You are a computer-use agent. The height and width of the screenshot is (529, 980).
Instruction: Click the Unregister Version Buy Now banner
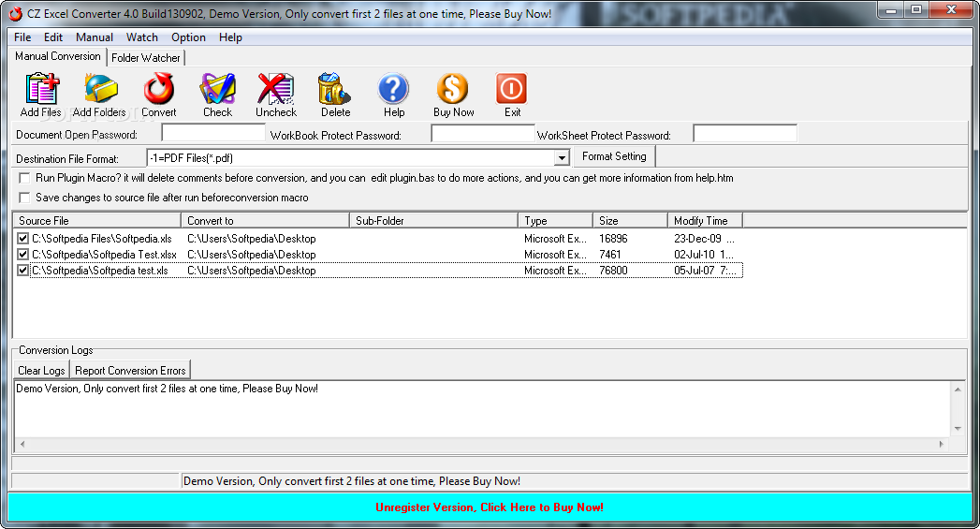[490, 507]
